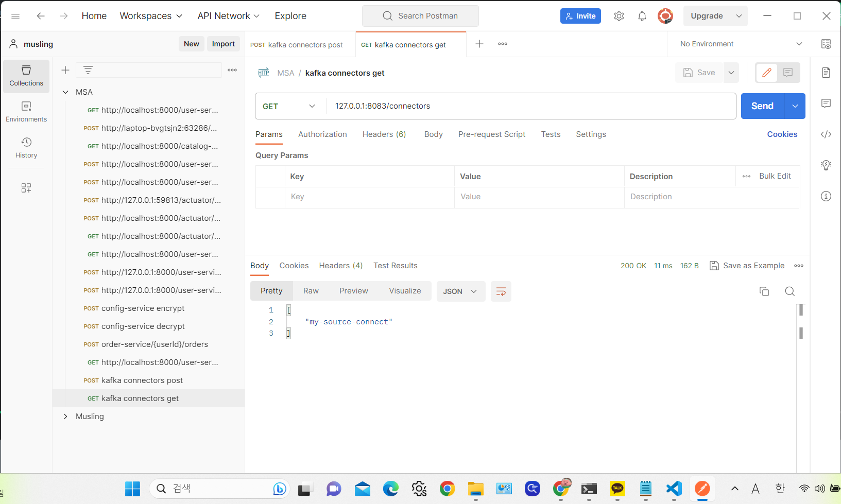This screenshot has height=504, width=841.
Task: Copy response body to clipboard
Action: click(x=764, y=291)
